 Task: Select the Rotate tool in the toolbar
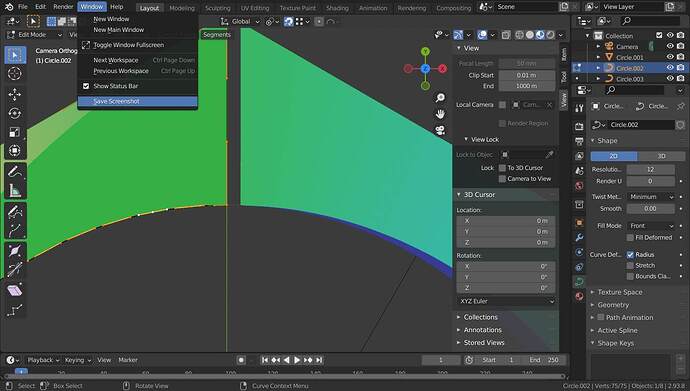[15, 113]
